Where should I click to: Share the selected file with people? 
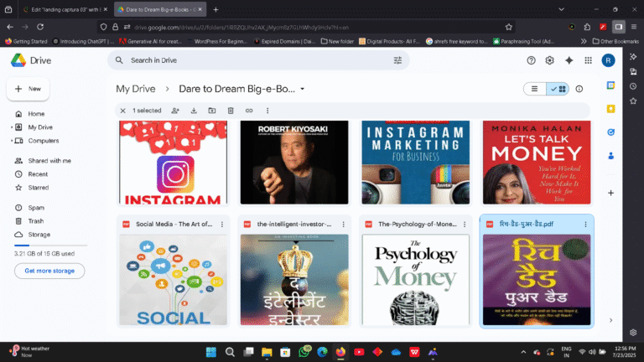pyautogui.click(x=175, y=111)
